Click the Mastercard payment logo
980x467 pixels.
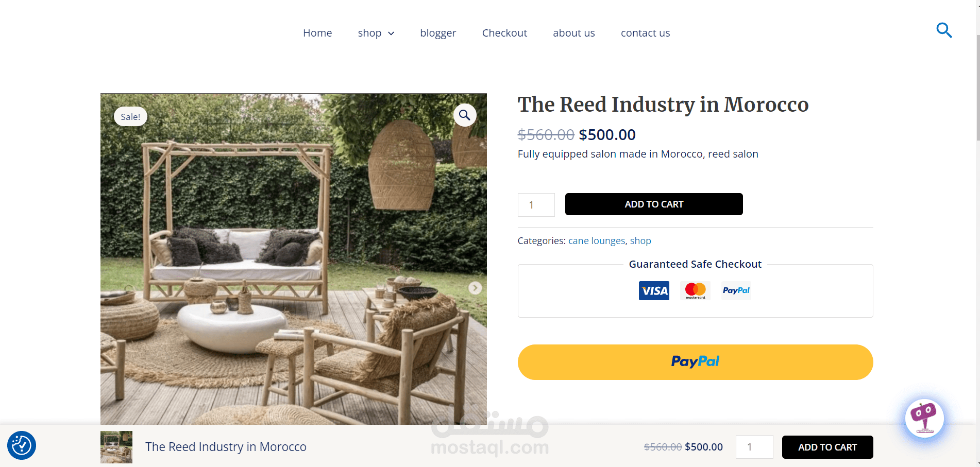tap(695, 290)
